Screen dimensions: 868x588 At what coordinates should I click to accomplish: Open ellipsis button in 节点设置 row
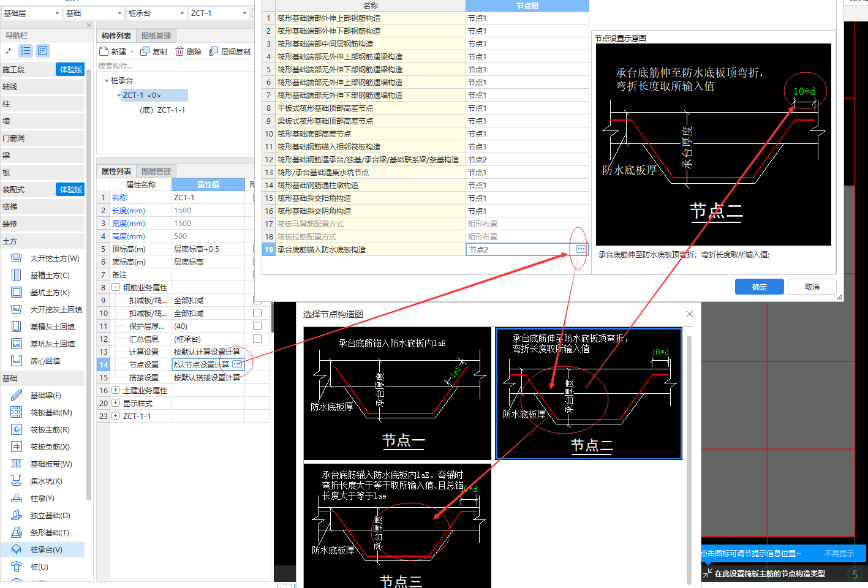point(238,364)
